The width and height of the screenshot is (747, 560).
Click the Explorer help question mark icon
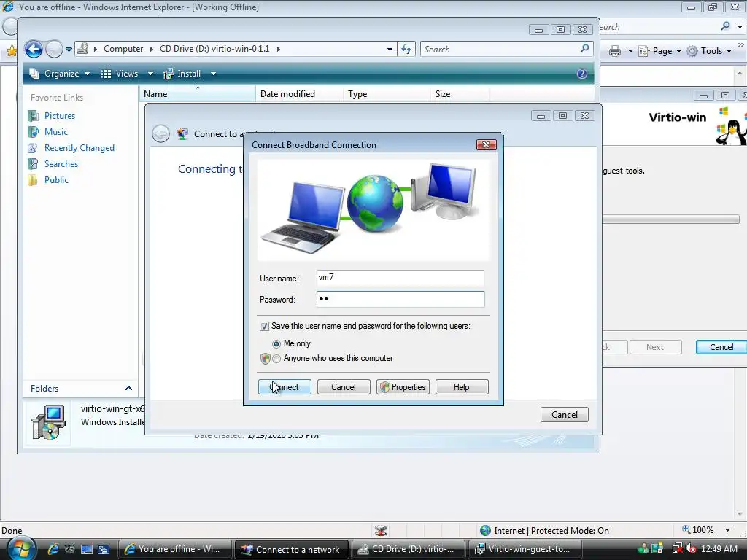click(581, 74)
